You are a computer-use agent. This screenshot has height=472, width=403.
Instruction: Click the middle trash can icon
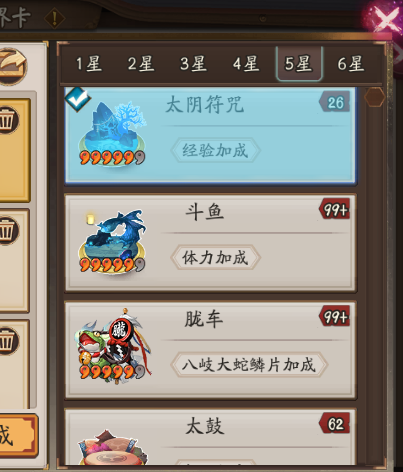[7, 231]
